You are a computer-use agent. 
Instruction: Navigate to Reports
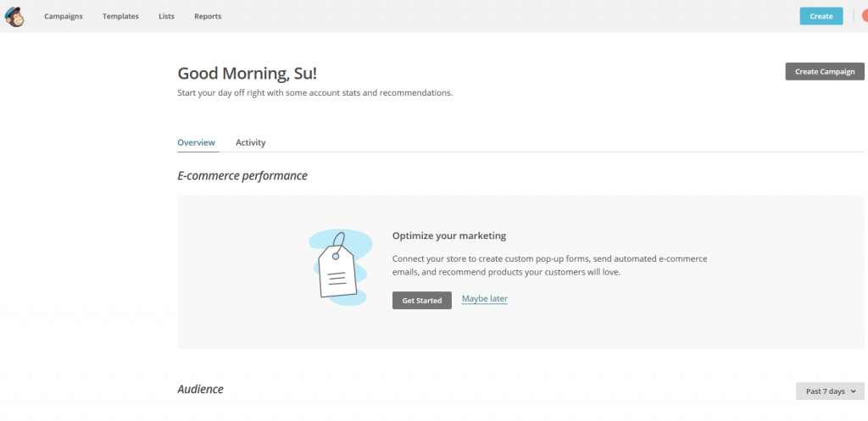click(x=208, y=16)
